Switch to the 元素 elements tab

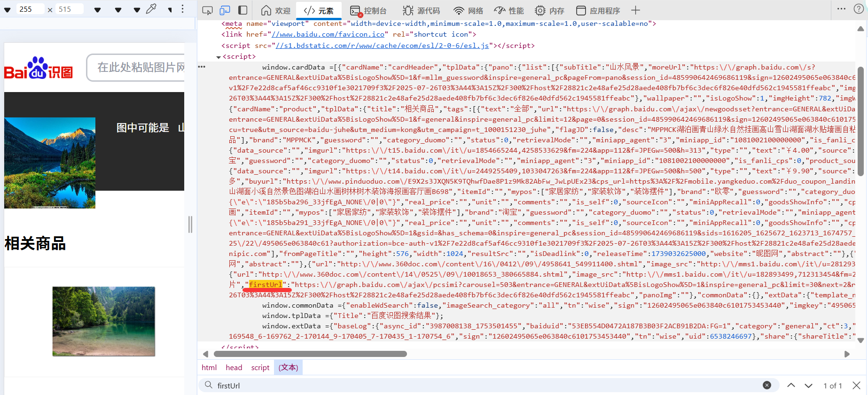[319, 10]
